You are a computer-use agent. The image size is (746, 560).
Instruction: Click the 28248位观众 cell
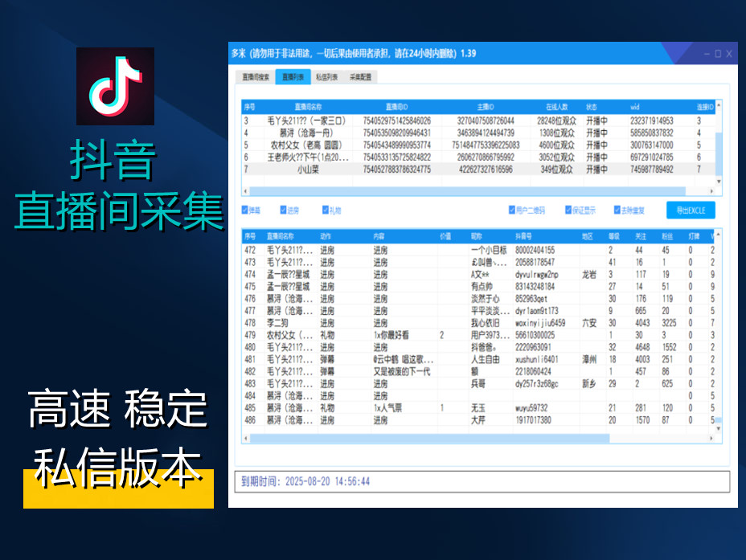[556, 121]
